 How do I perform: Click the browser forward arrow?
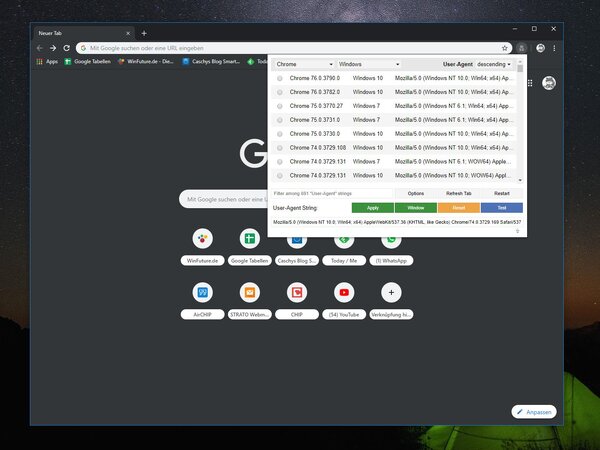(x=53, y=48)
